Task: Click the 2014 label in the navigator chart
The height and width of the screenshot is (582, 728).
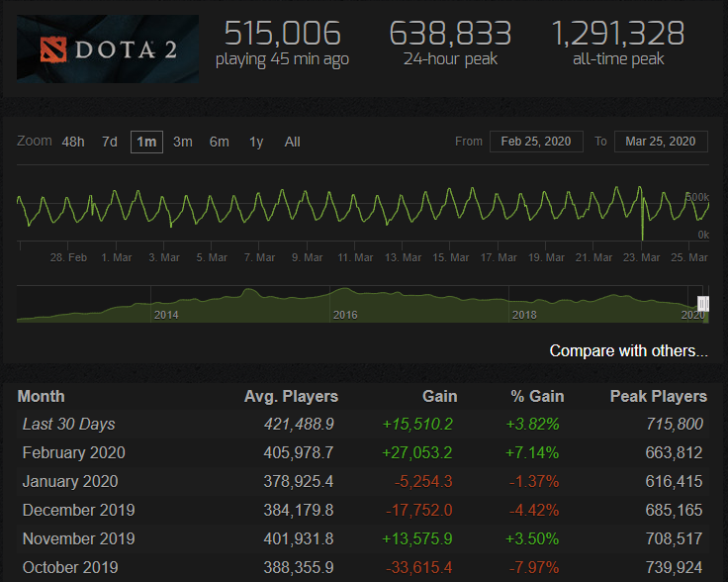Action: [x=166, y=315]
